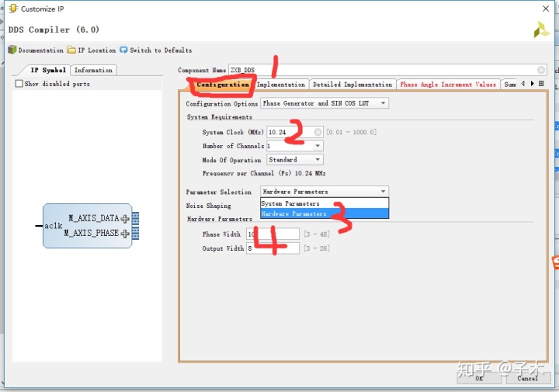Click the Noise Shaping label
The width and height of the screenshot is (559, 392).
tap(208, 206)
